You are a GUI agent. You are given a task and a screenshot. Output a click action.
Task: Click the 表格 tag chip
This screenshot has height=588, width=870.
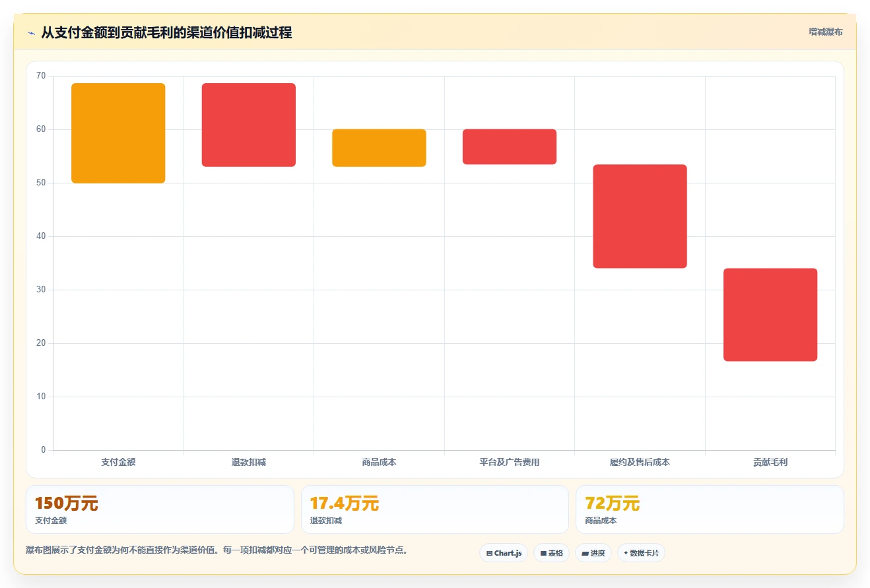coord(551,553)
